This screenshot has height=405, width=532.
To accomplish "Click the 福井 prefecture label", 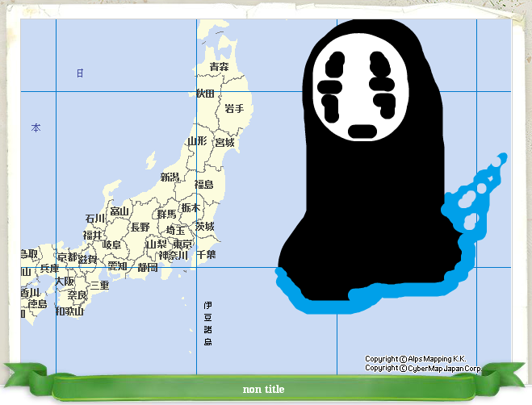I will (93, 235).
